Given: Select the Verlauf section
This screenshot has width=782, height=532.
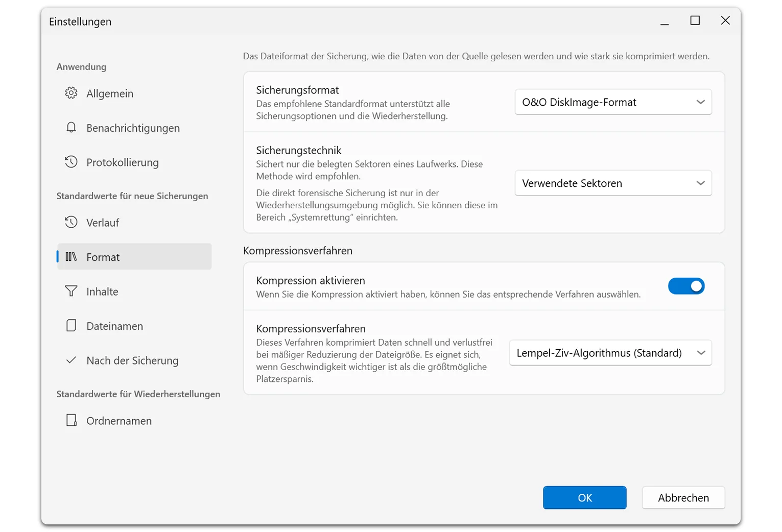Looking at the screenshot, I should (134, 223).
